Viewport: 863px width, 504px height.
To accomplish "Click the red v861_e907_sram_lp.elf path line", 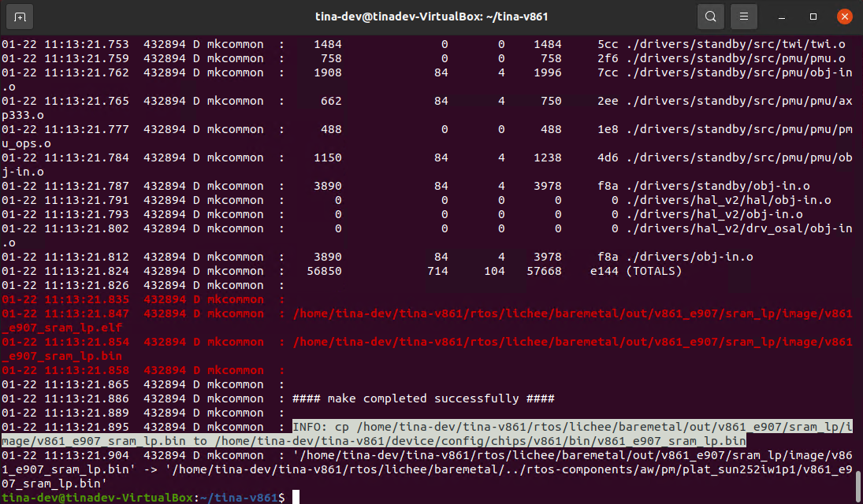I will click(571, 313).
